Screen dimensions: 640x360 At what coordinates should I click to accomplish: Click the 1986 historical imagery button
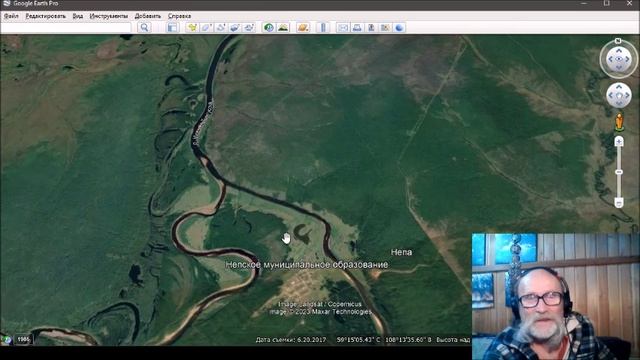tap(24, 339)
